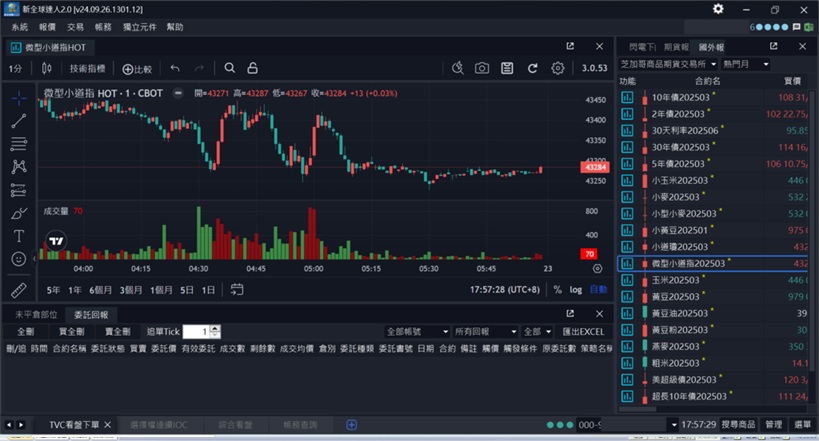Click the chart lock icon
Viewport: 819px width, 441px height.
click(252, 68)
